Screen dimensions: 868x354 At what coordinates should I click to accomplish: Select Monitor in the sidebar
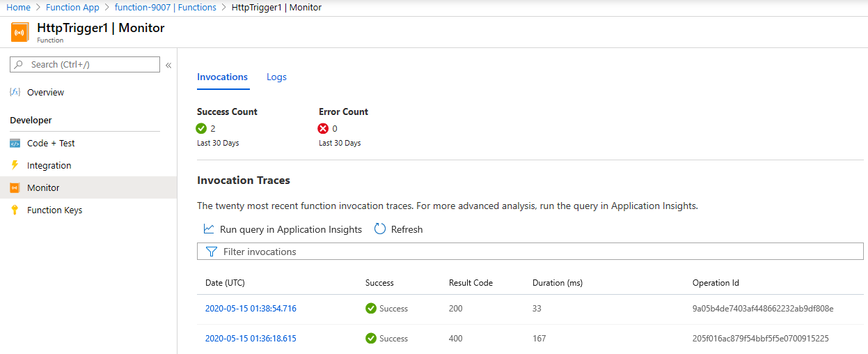43,188
